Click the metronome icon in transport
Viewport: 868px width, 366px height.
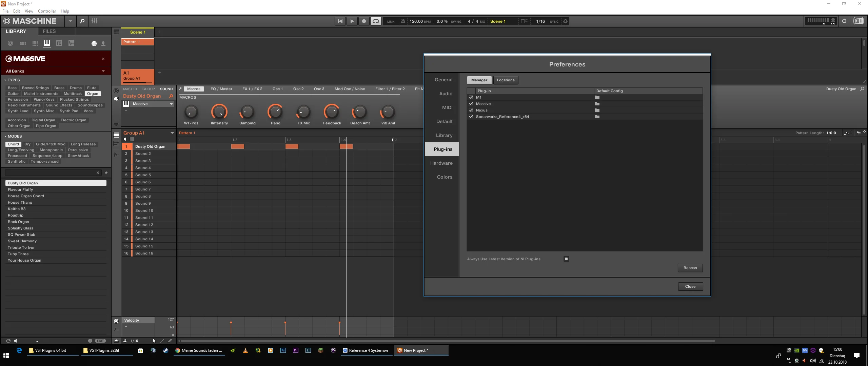pos(403,21)
